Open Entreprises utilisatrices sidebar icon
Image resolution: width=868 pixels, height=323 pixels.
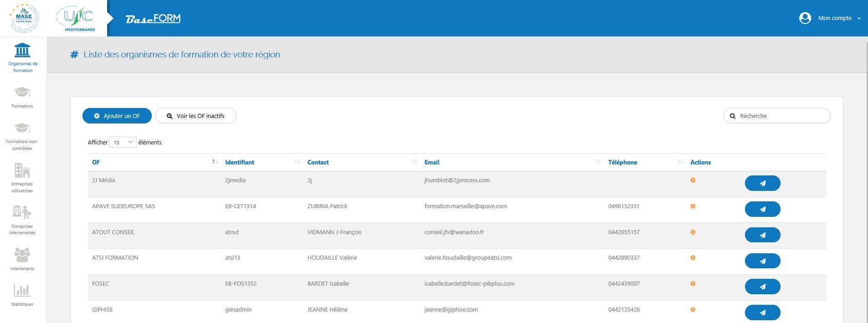coord(22,171)
